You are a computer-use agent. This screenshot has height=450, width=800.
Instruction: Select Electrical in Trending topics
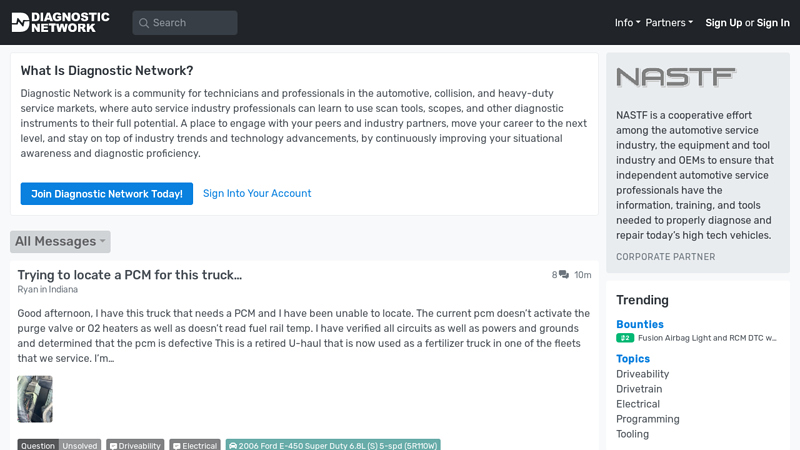pyautogui.click(x=638, y=404)
